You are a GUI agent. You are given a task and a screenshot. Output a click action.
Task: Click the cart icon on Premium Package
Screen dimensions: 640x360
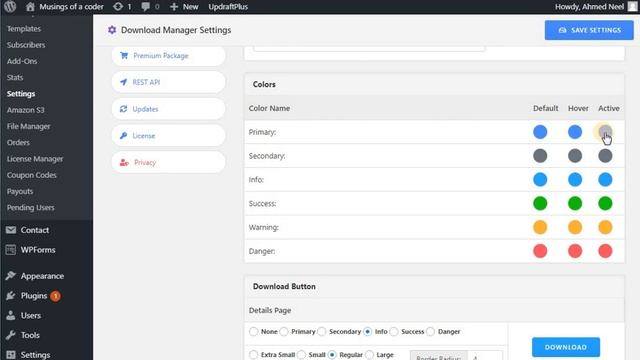(124, 56)
